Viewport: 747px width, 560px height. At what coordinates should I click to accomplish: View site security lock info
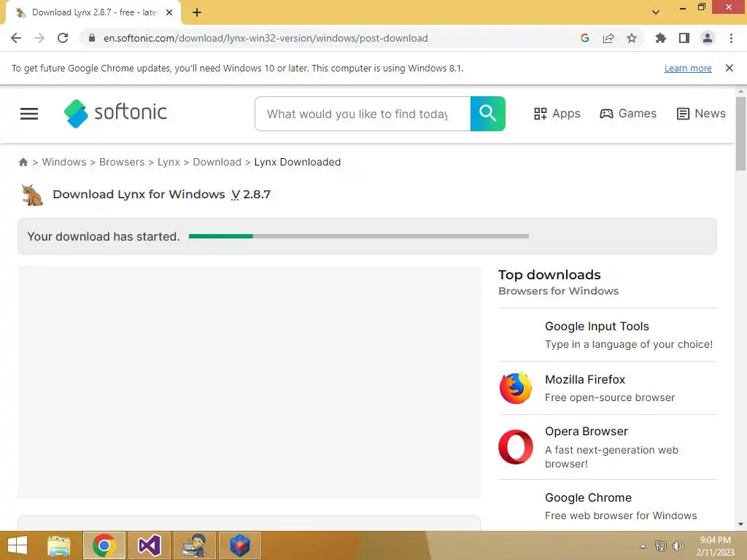[92, 38]
